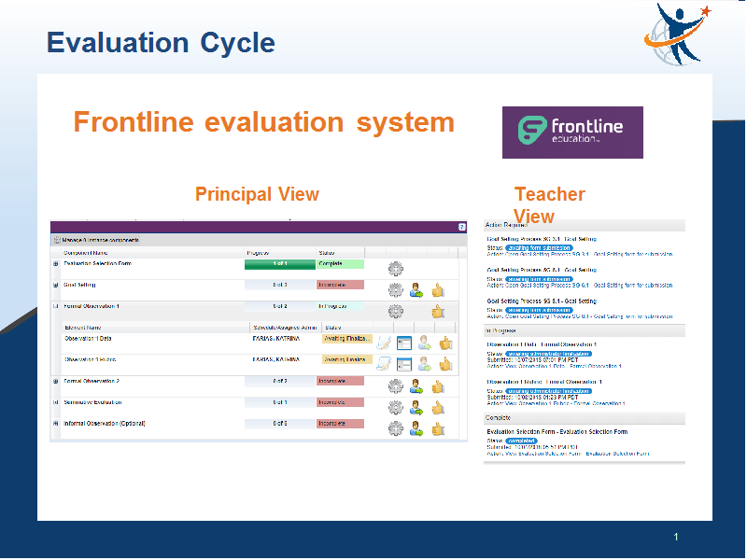Open form window icon for Observation 1 Rubric

404,364
